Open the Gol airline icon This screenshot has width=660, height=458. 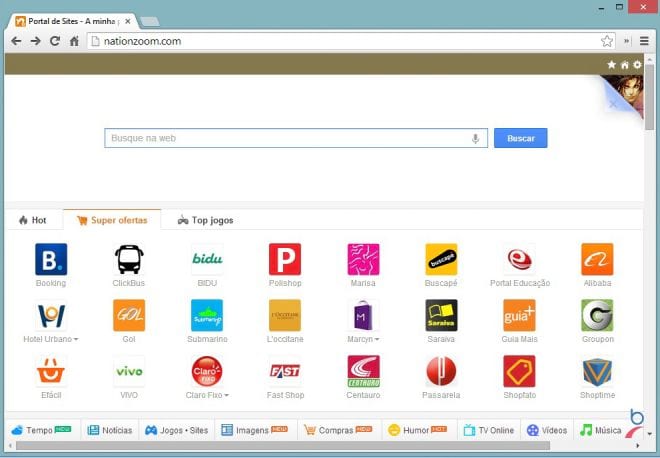(129, 315)
